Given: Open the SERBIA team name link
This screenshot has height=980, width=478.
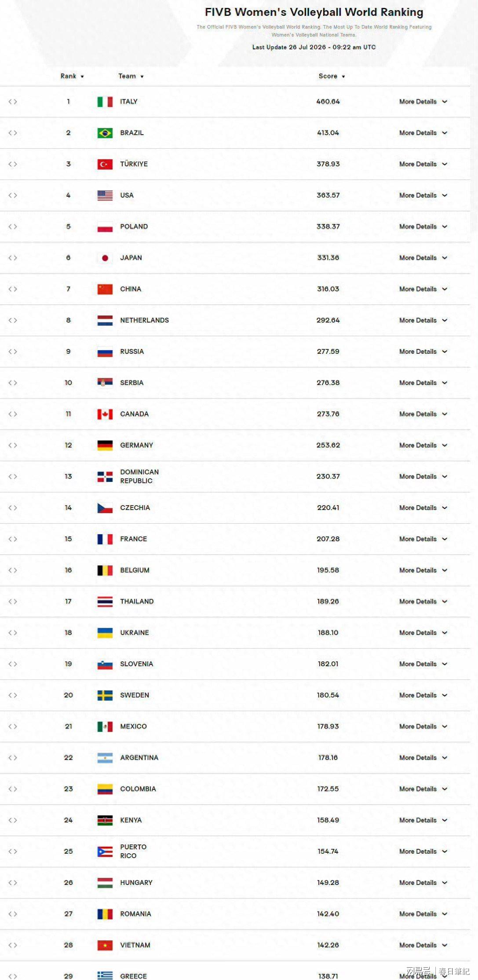Looking at the screenshot, I should pos(132,383).
